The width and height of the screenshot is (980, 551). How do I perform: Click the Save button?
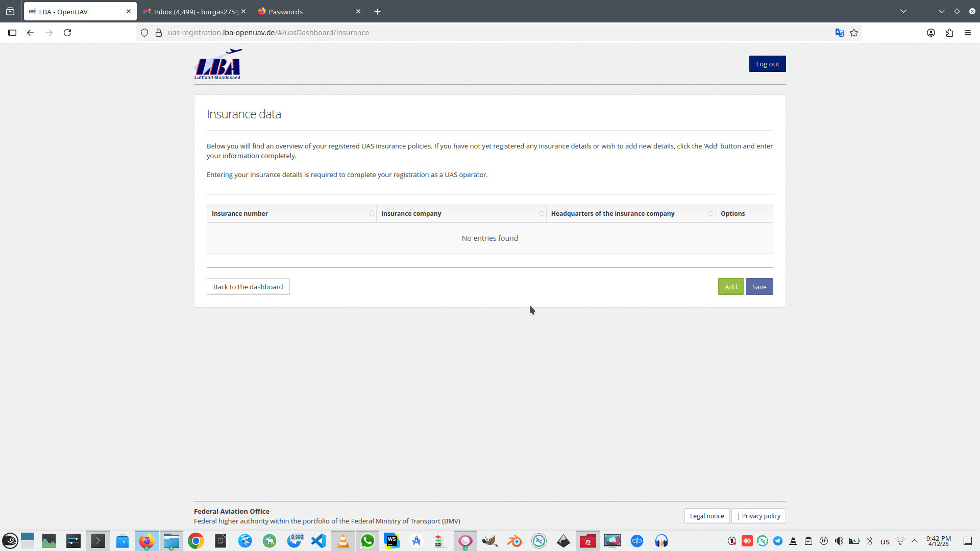[x=759, y=287]
